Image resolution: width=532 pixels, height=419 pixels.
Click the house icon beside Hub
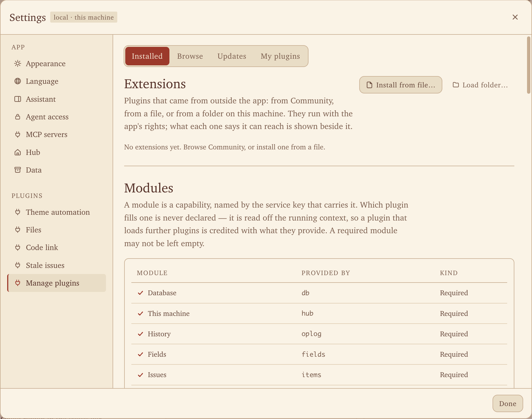pos(18,152)
